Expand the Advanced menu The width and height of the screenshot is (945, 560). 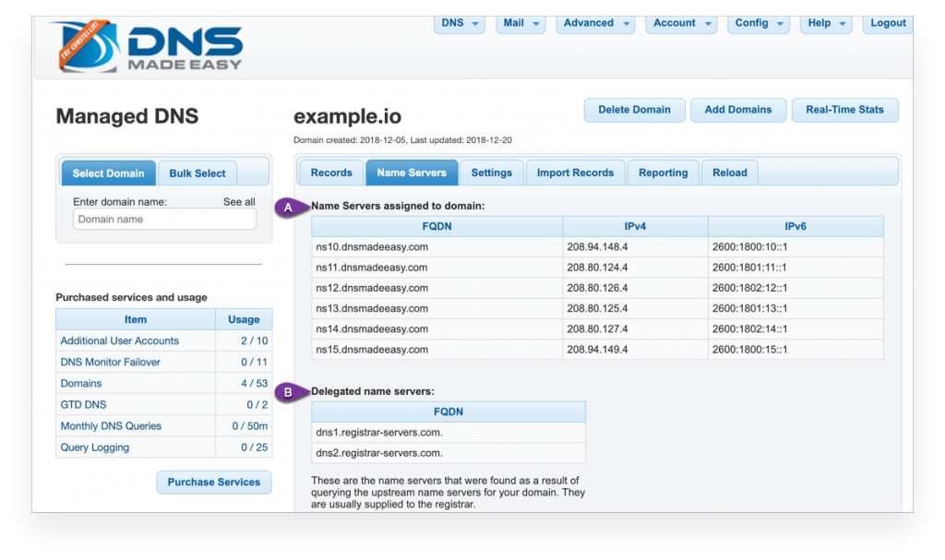595,24
